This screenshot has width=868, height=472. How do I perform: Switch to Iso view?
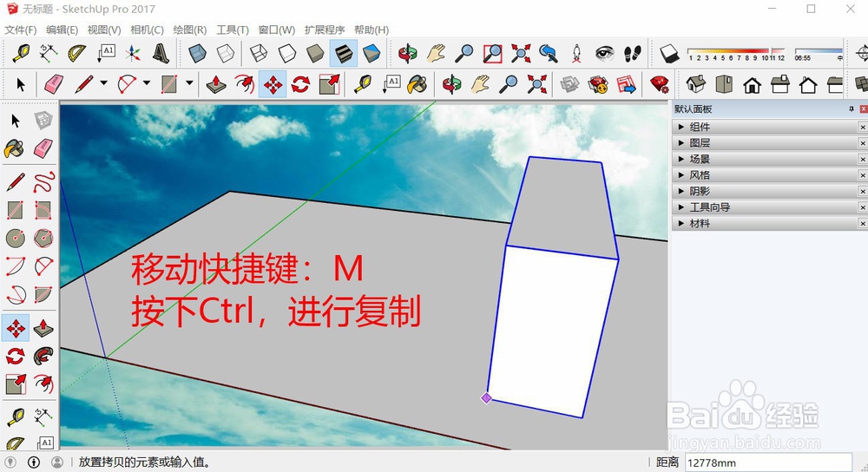[x=696, y=85]
